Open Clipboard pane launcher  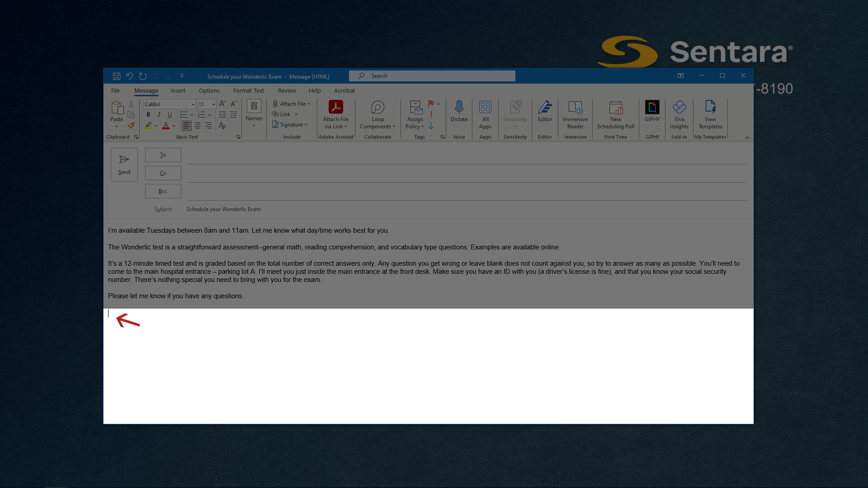coord(136,137)
